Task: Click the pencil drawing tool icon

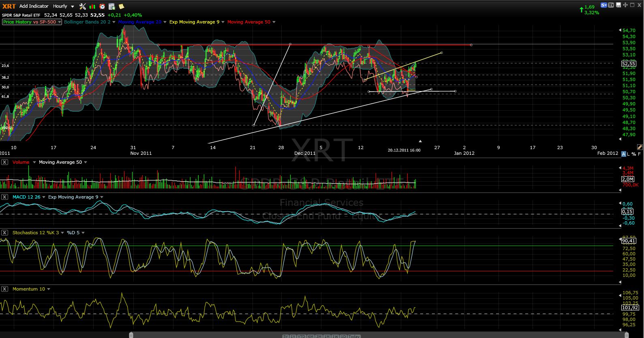Action: (x=640, y=147)
